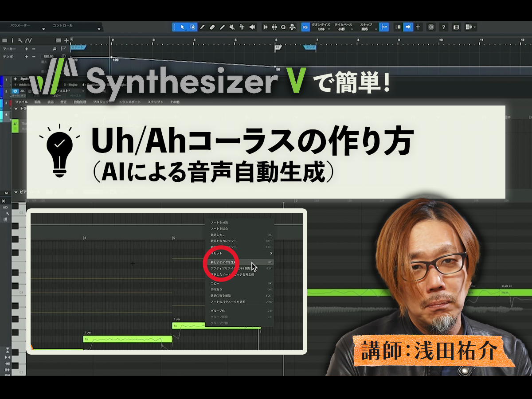Click the tempo point at bar 2
This screenshot has height=399, width=532.
tap(112, 57)
